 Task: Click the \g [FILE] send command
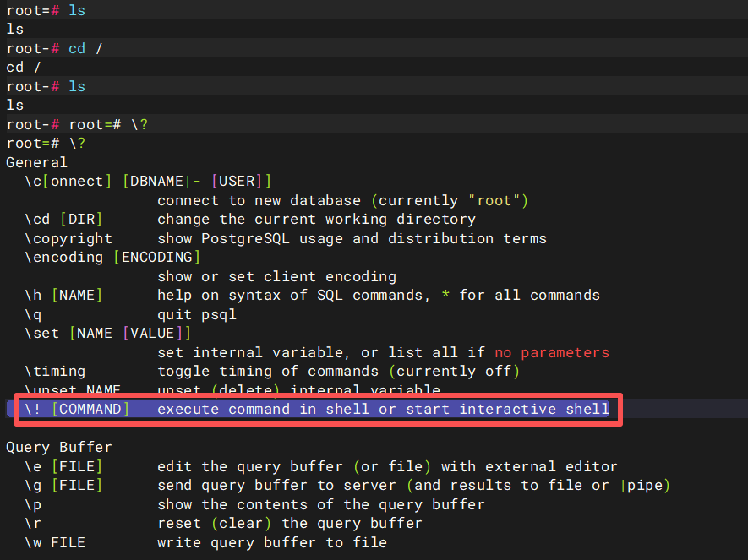63,485
